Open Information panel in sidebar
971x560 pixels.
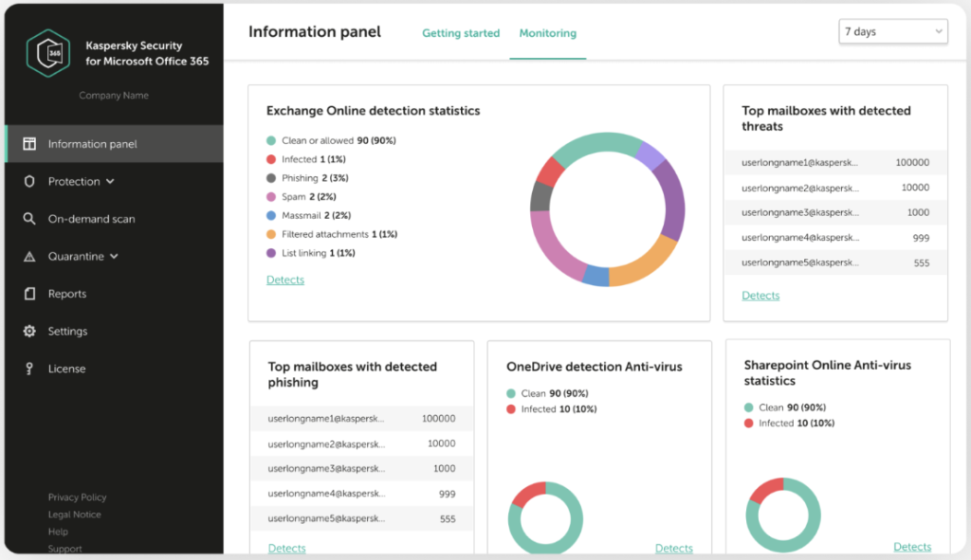114,144
